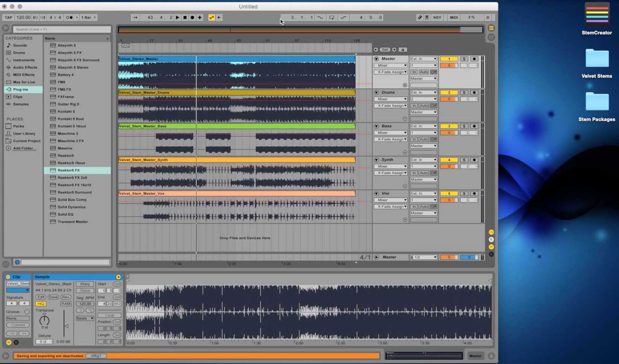
Task: Click the Why? button in status bar
Action: tap(96, 356)
